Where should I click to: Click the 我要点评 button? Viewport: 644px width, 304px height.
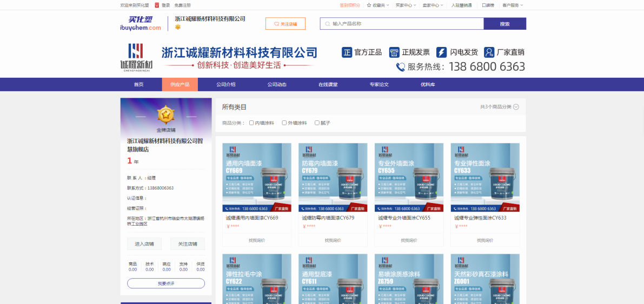(166, 283)
